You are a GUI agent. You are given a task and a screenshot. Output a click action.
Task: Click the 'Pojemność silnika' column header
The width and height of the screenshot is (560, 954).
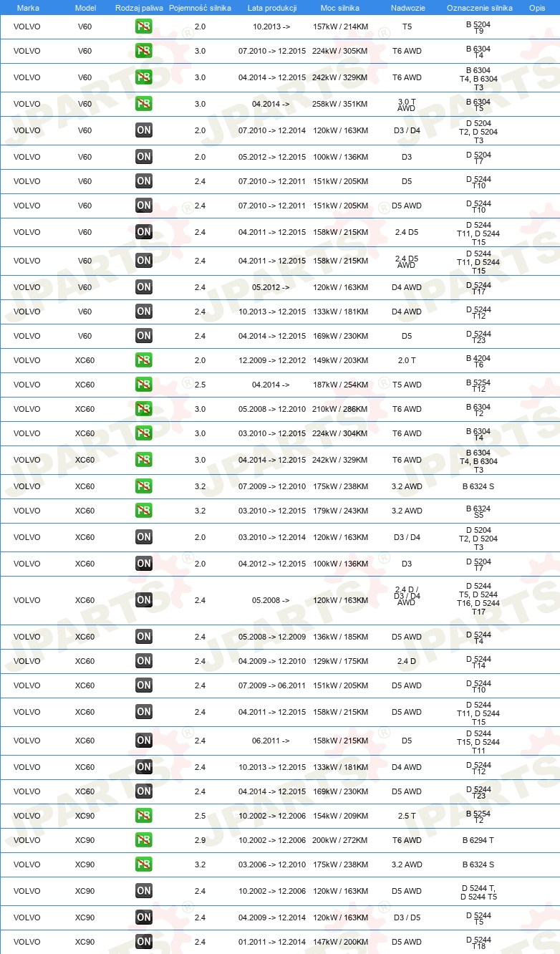(x=200, y=8)
